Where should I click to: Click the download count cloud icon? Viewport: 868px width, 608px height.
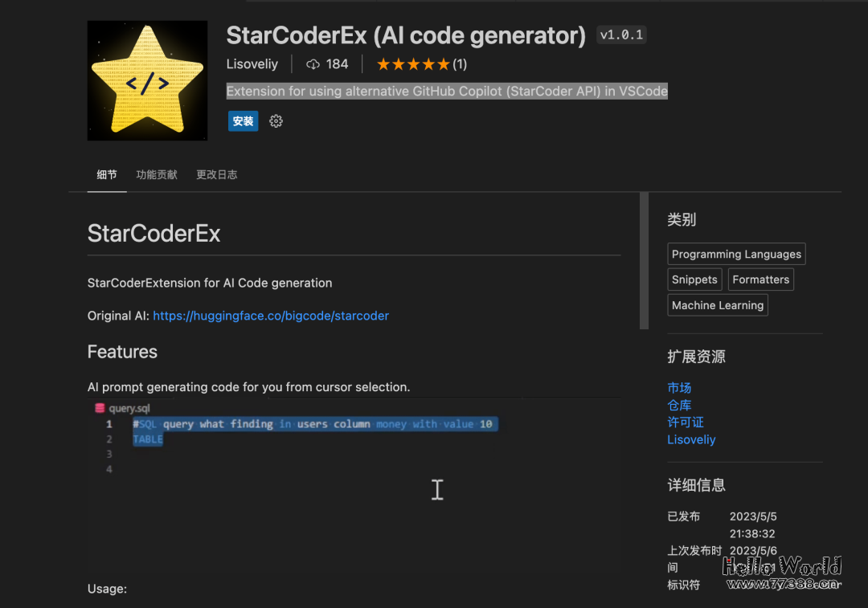[313, 63]
